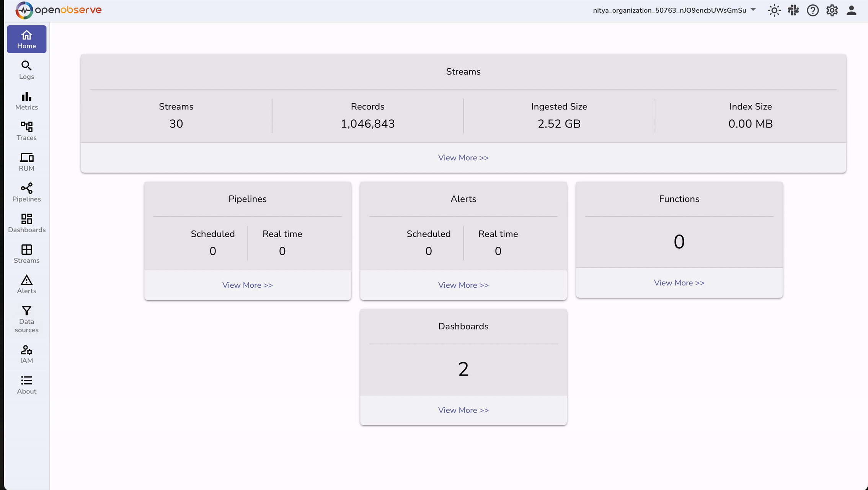Click View More on Pipelines panel
The image size is (868, 490).
(247, 285)
